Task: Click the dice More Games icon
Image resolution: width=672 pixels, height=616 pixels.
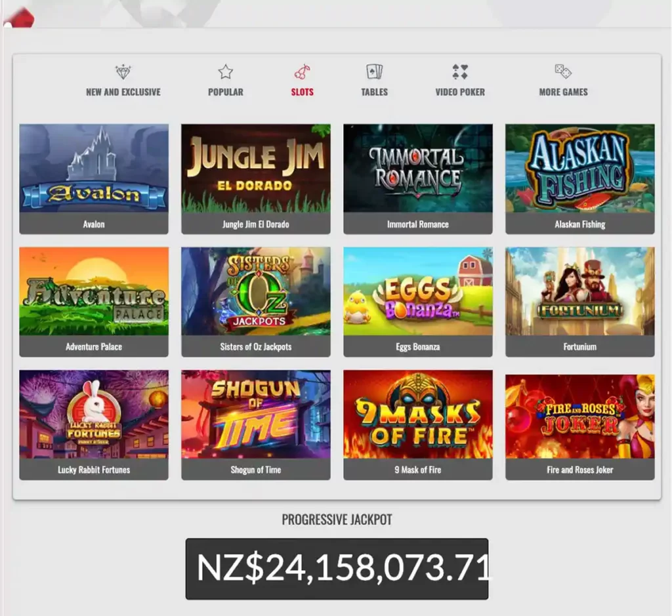Action: click(x=562, y=70)
